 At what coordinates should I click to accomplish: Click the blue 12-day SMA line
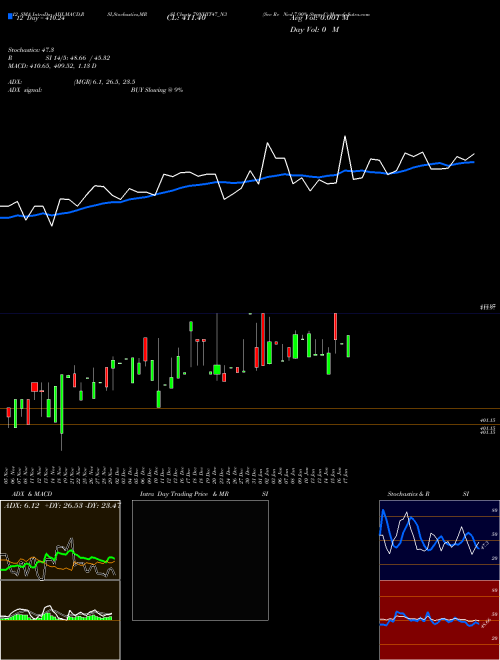tap(237, 183)
